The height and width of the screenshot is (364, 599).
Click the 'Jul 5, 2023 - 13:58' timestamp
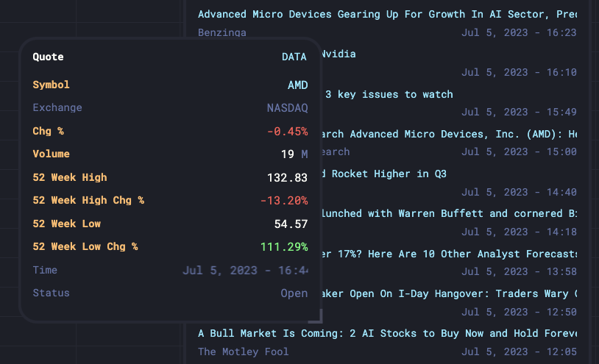519,271
